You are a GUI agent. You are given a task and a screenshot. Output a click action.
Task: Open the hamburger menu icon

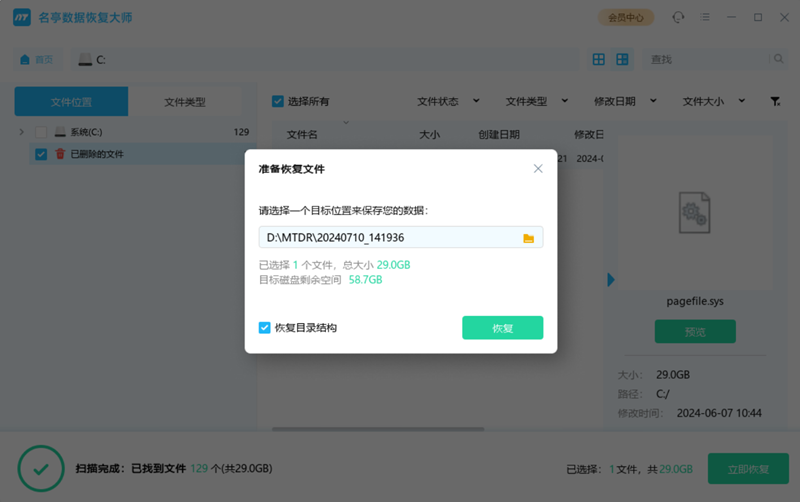coord(705,17)
